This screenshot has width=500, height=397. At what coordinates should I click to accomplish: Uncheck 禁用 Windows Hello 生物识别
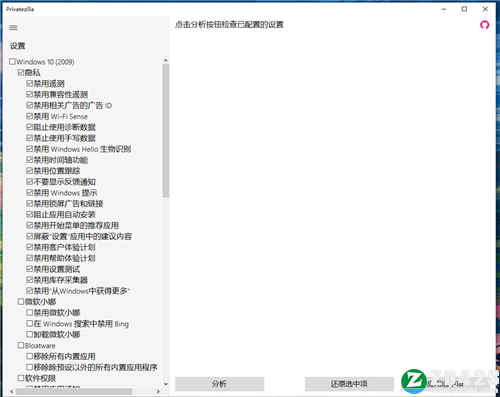[x=29, y=149]
